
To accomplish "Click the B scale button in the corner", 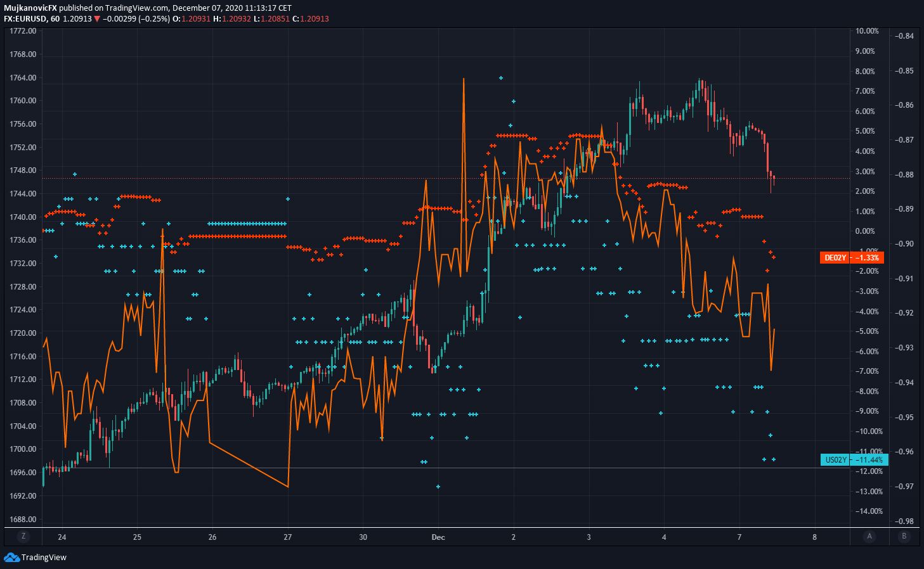I will click(x=904, y=537).
